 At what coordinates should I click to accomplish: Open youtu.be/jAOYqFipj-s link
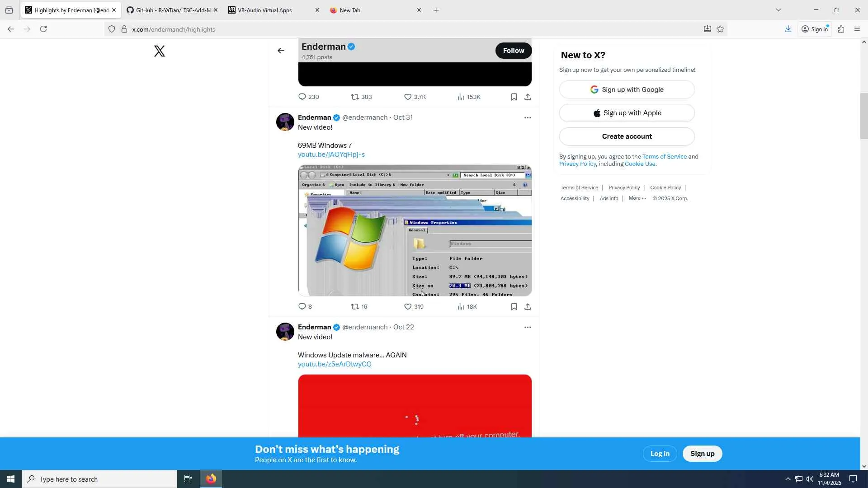331,155
